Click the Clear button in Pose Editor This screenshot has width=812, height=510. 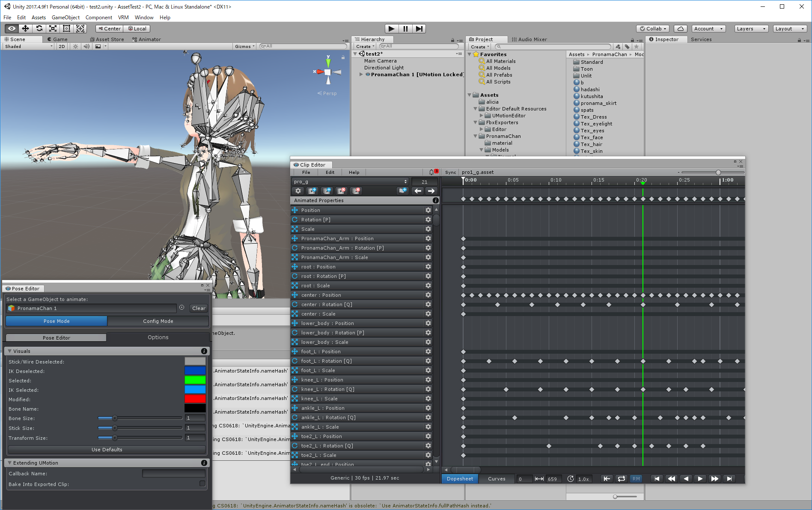[x=199, y=308]
